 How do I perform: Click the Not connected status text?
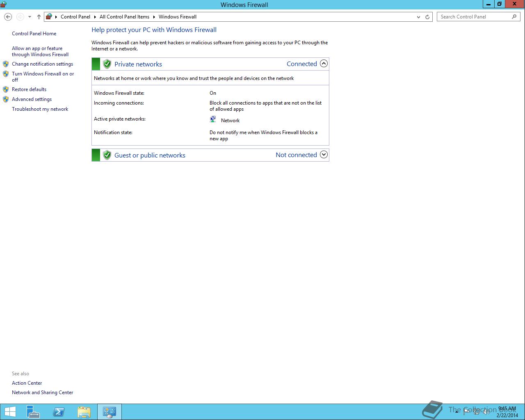296,155
